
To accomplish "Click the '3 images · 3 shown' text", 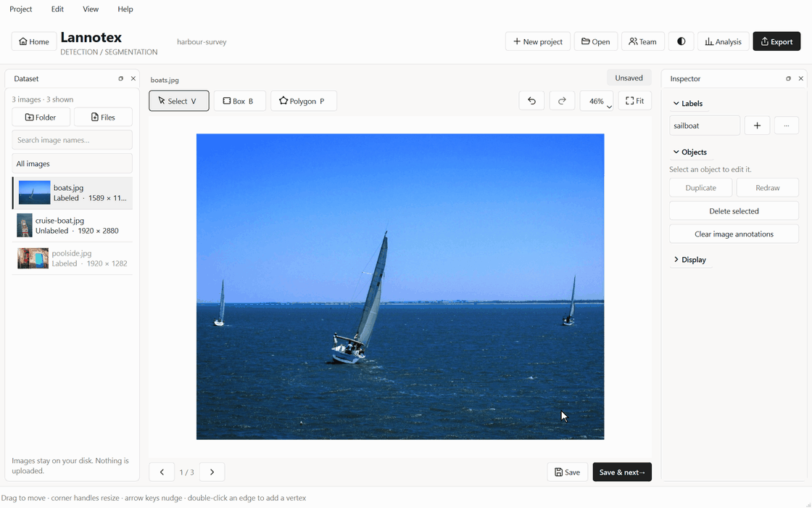I will tap(43, 99).
